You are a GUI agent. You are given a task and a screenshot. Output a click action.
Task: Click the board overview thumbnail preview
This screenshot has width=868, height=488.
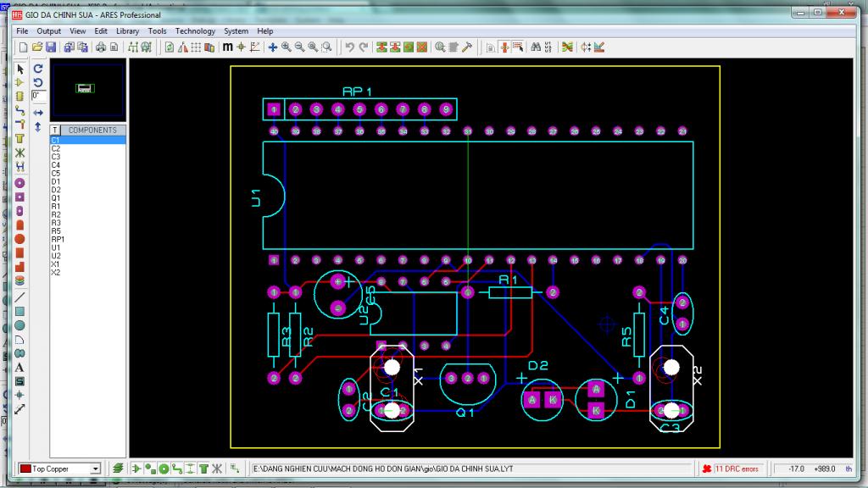(x=87, y=89)
